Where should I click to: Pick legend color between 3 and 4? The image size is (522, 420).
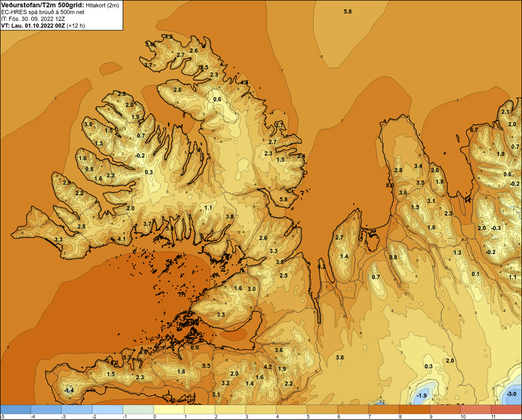tap(260, 410)
